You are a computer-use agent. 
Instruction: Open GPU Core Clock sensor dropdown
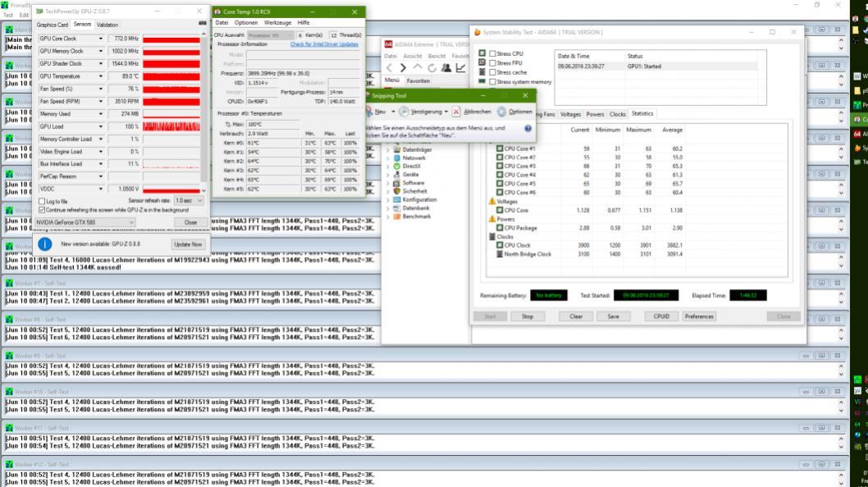[100, 39]
